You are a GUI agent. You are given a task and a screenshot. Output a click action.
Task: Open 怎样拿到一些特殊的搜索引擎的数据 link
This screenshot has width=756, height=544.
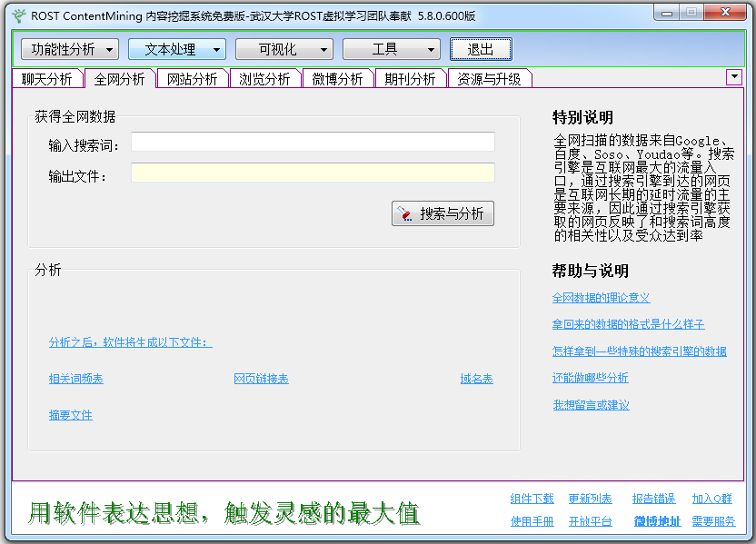click(x=640, y=351)
